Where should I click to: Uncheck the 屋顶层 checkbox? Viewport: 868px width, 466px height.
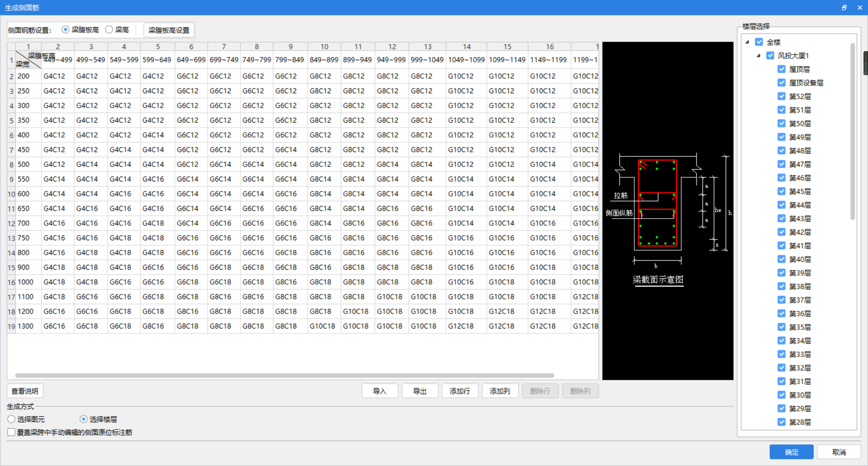[x=782, y=69]
